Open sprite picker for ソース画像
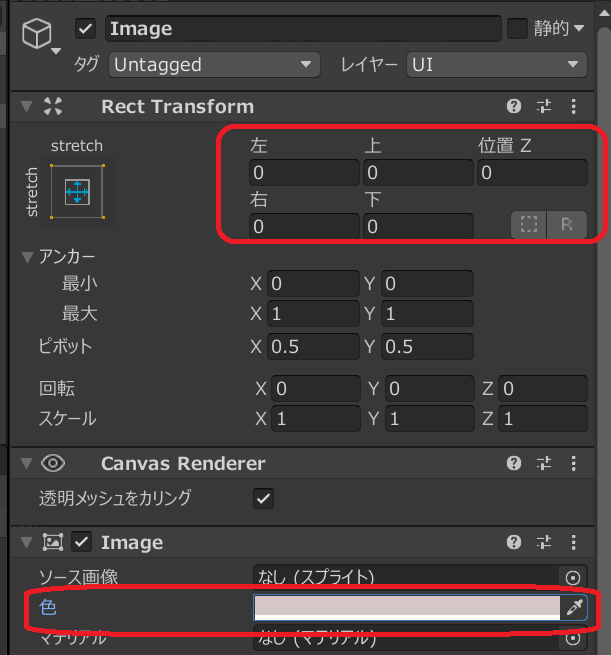 [573, 577]
